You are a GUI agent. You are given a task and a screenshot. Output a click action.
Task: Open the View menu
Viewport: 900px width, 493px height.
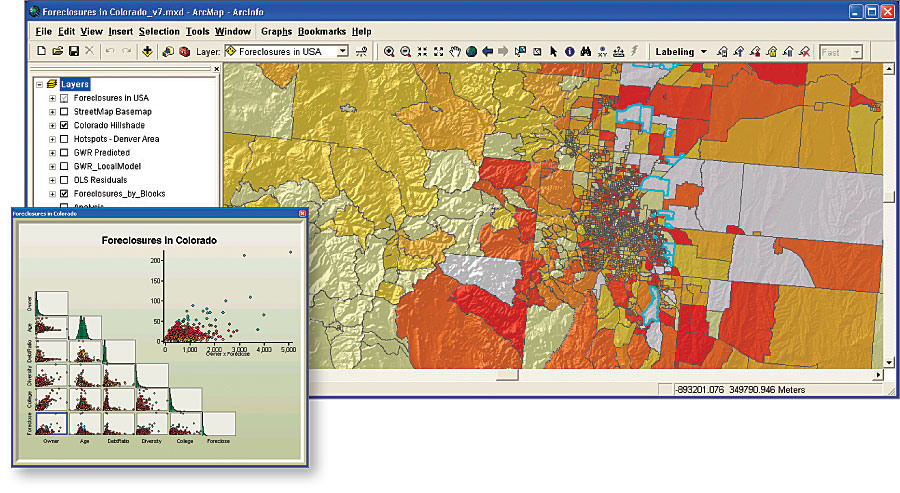[x=91, y=32]
